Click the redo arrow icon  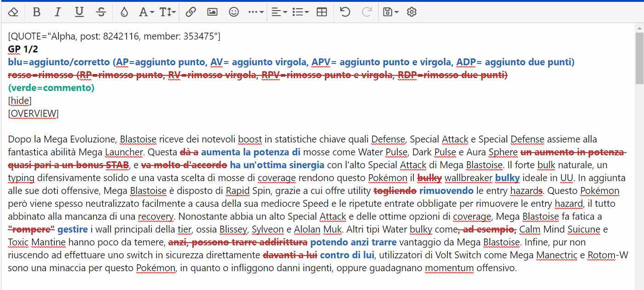tap(366, 12)
